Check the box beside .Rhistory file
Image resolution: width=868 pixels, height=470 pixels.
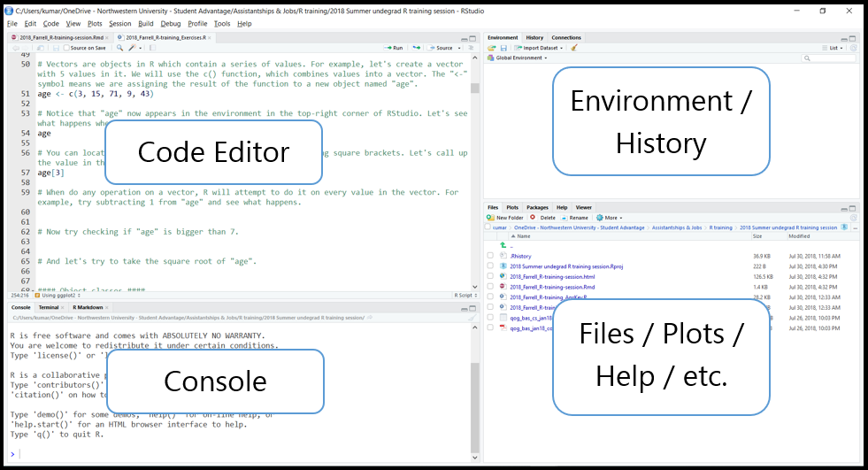pyautogui.click(x=490, y=256)
